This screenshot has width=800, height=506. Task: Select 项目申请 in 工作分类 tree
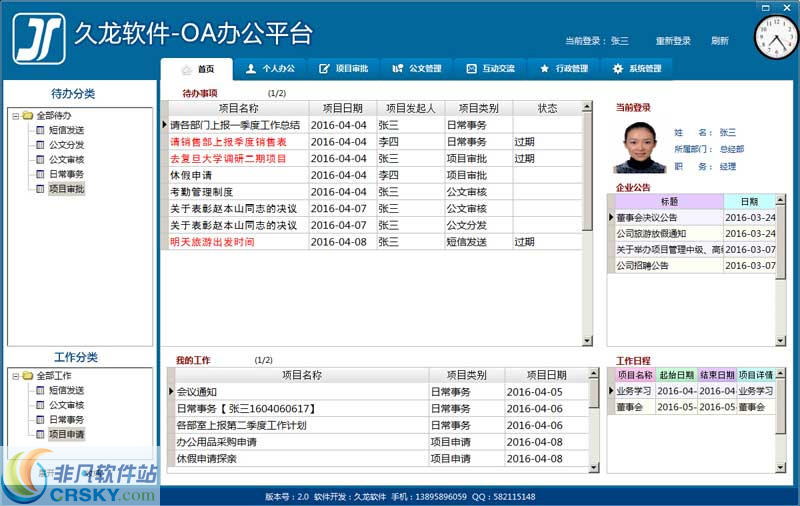(66, 434)
